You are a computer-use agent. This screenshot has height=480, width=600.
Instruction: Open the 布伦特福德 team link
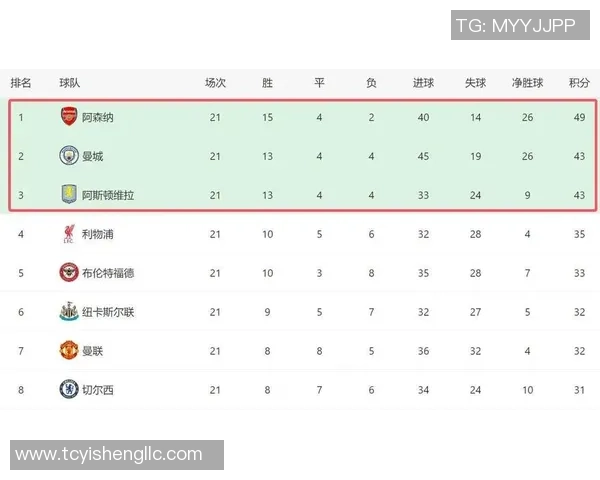(x=108, y=273)
